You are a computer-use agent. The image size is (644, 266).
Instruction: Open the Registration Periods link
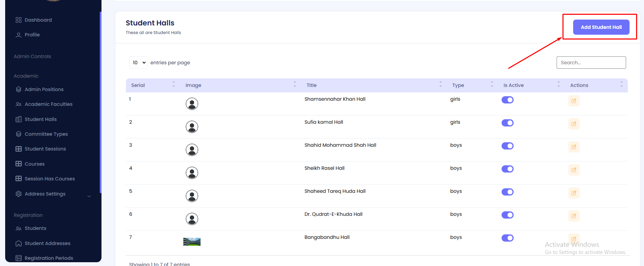(49, 258)
